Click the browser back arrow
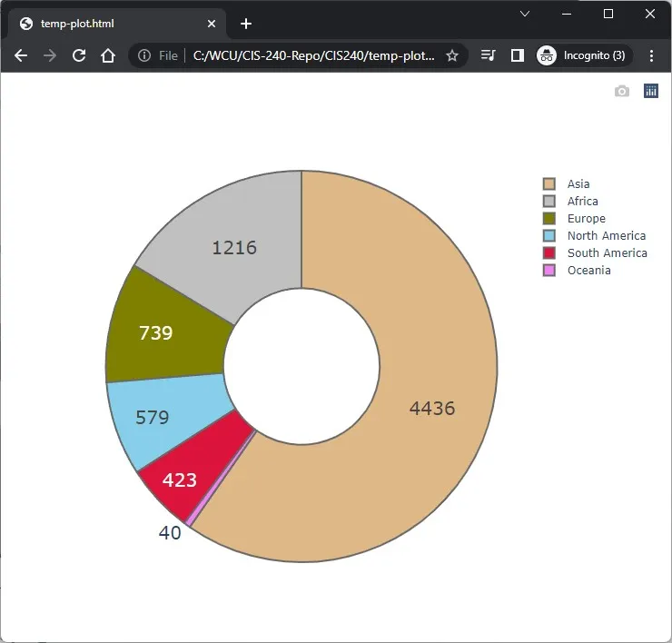Screen dimensions: 672x643 pos(21,55)
